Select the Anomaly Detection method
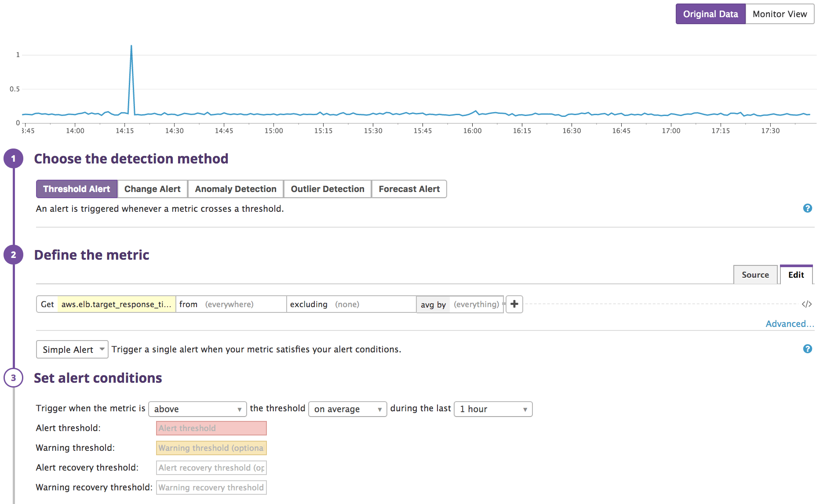The image size is (827, 504). 236,189
